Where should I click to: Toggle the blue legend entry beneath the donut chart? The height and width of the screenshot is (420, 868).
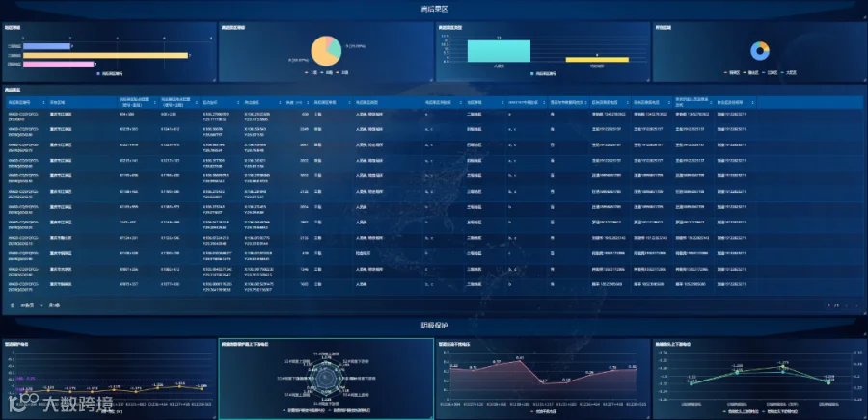pyautogui.click(x=770, y=72)
